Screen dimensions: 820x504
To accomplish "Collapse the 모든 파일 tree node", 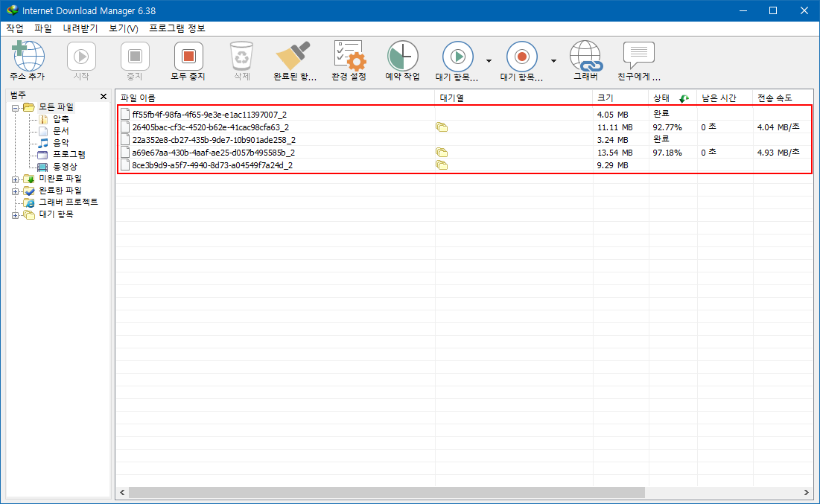I will (15, 108).
